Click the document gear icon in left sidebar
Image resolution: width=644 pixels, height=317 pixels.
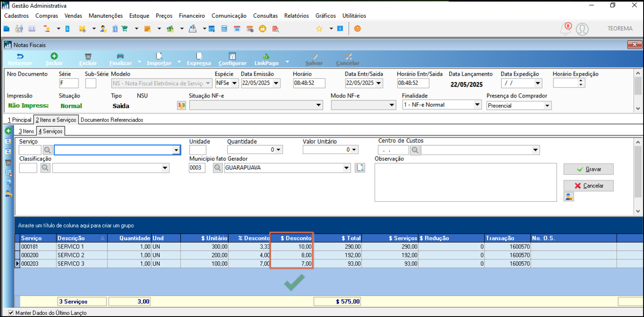click(8, 183)
